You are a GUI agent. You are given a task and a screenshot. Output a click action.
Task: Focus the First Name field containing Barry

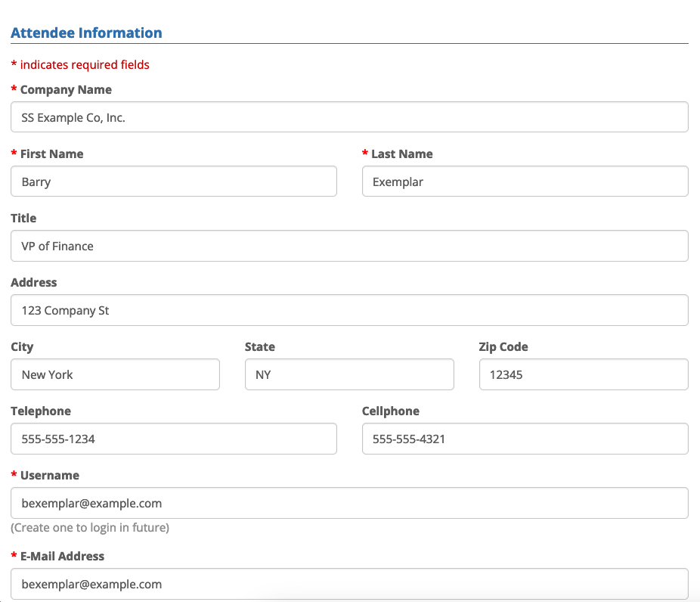point(174,182)
